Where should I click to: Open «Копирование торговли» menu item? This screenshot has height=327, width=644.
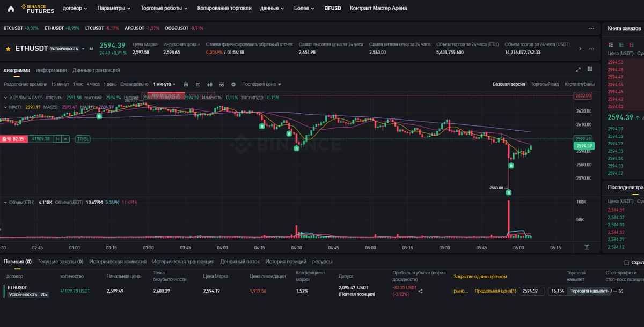(x=224, y=8)
